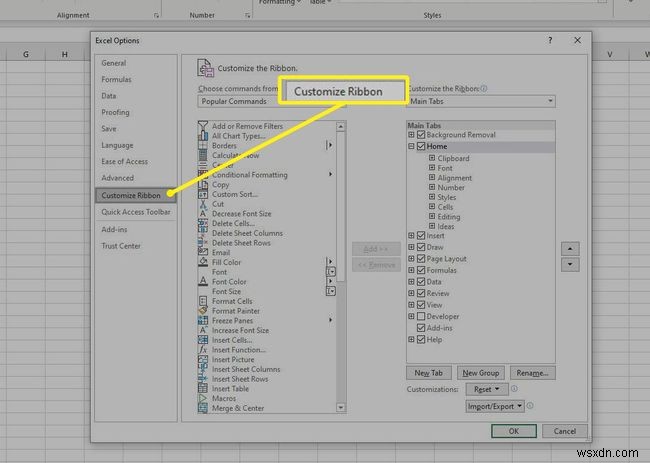The height and width of the screenshot is (463, 650).
Task: Expand the Conditional Formatting submenu arrow
Action: (330, 175)
